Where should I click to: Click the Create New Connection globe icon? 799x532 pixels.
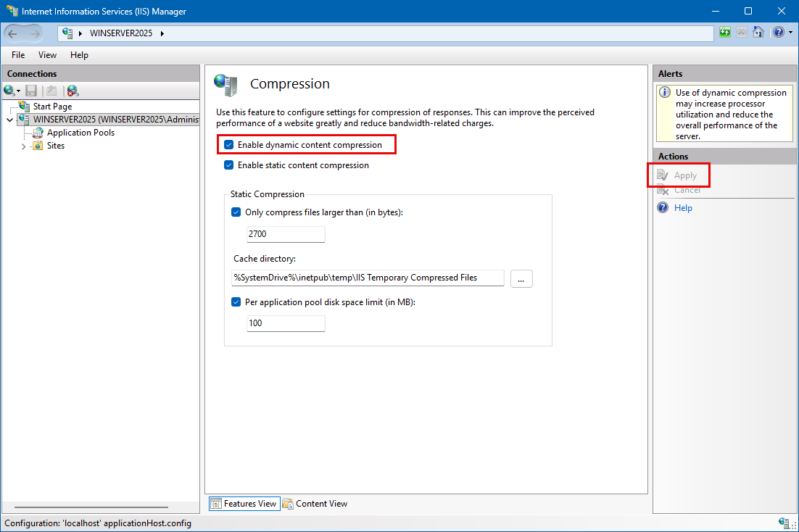tap(9, 91)
